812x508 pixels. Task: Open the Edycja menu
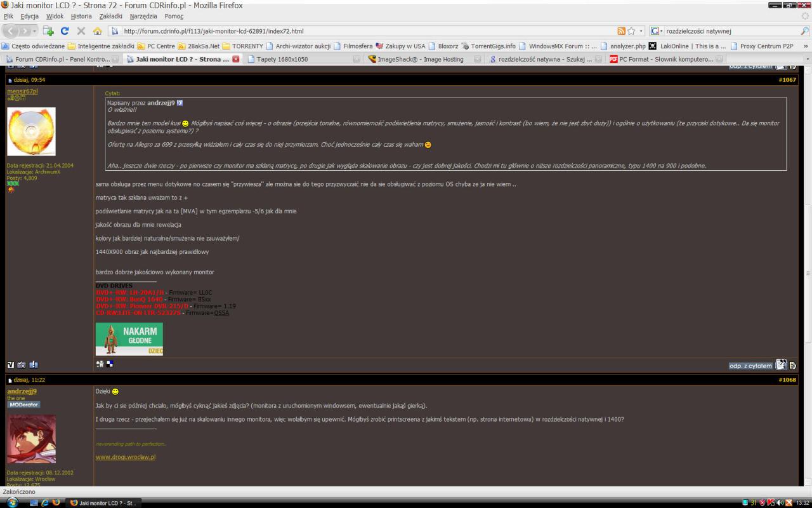click(30, 16)
